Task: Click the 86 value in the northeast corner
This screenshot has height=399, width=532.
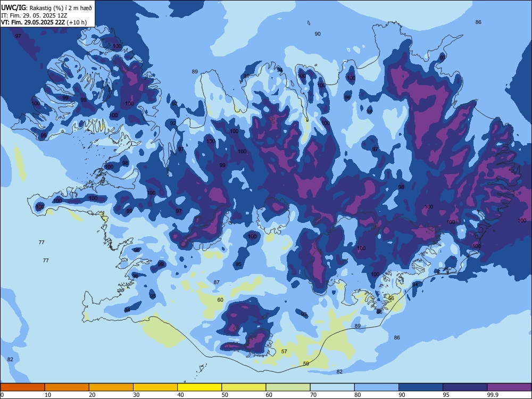Action: 478,22
